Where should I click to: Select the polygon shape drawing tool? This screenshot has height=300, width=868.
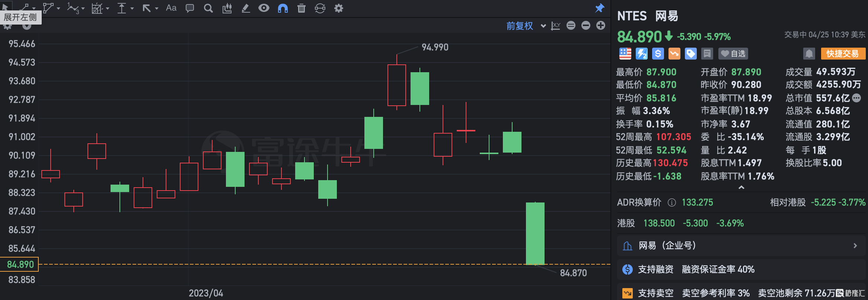[x=48, y=8]
